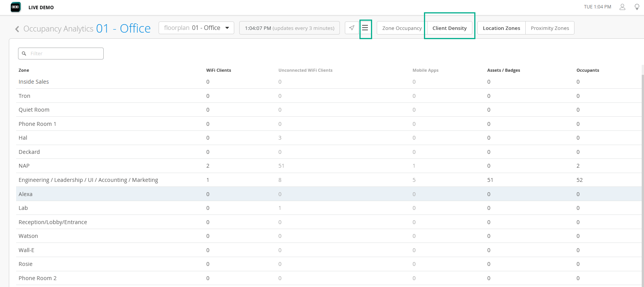This screenshot has width=644, height=287.
Task: Open the time selector showing 1:04:07 PM
Action: coord(289,28)
